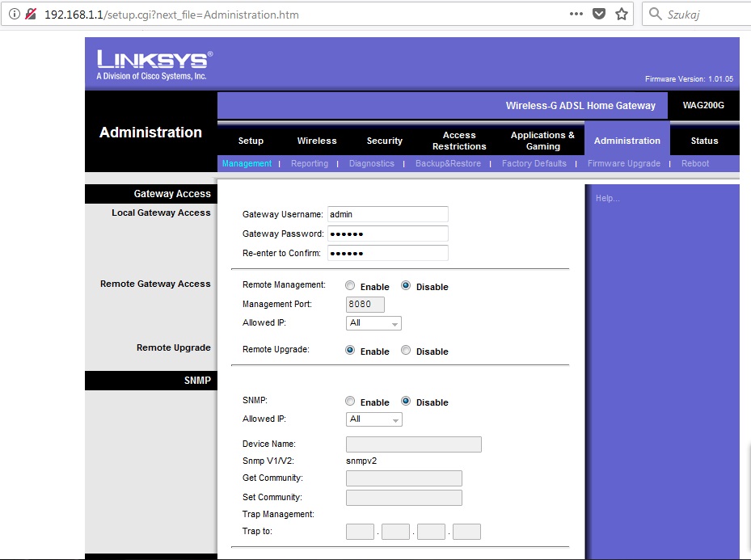Click the search magnifier icon
This screenshot has width=751, height=560.
(x=655, y=14)
